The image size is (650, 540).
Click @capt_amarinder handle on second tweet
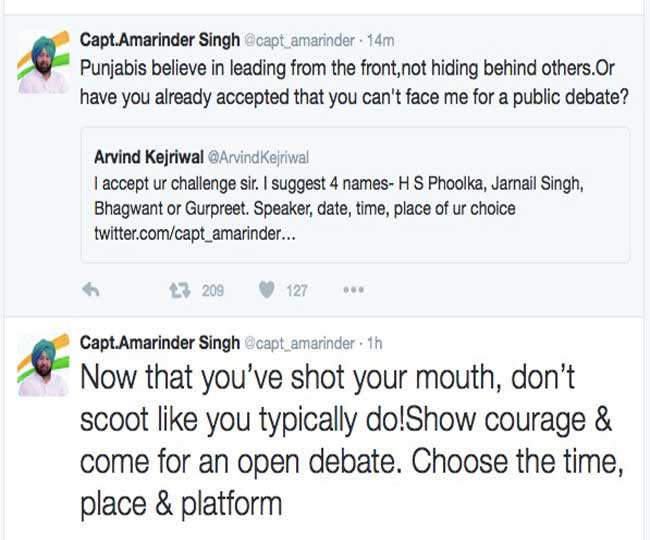tap(298, 343)
